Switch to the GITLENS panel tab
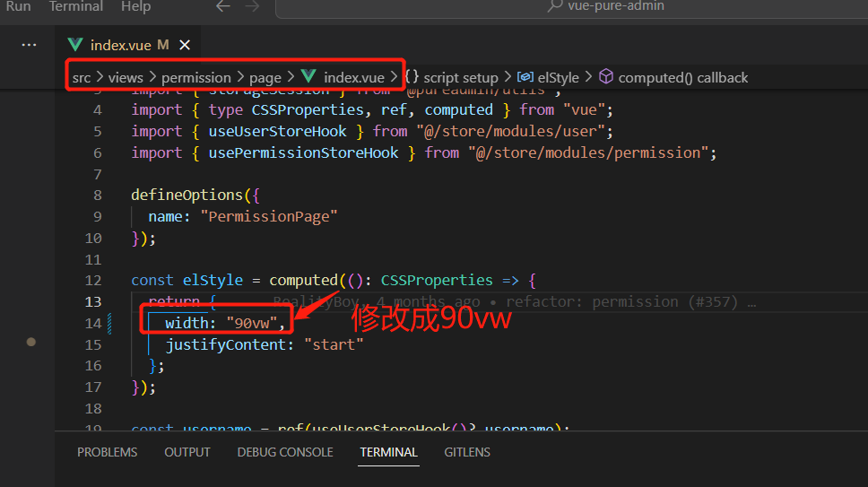This screenshot has height=487, width=868. tap(467, 452)
